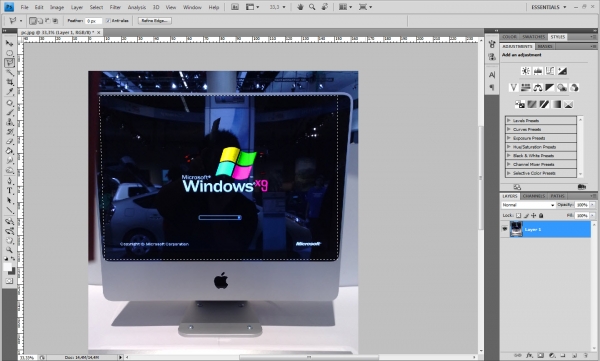The height and width of the screenshot is (361, 600).
Task: Add an Invert adjustment
Action: (520, 104)
